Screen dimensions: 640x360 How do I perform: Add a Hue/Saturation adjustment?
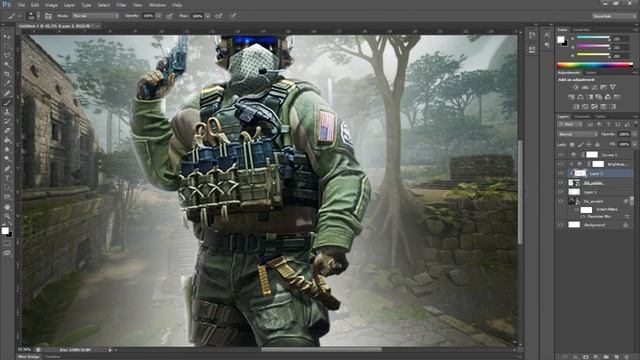pyautogui.click(x=571, y=97)
